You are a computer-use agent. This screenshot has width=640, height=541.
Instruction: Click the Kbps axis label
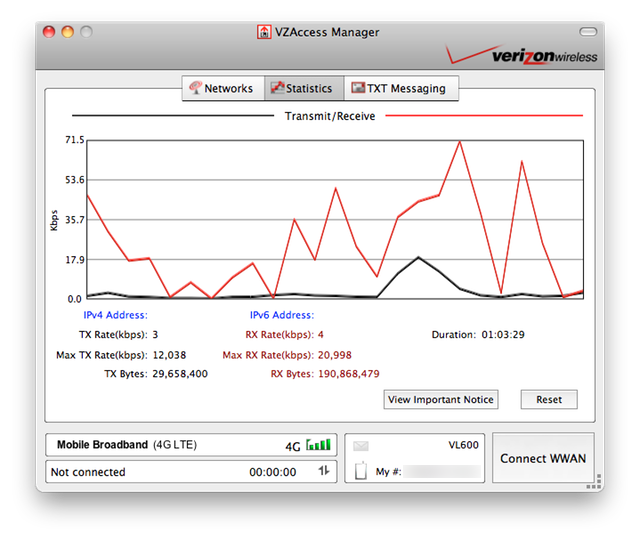(x=54, y=220)
